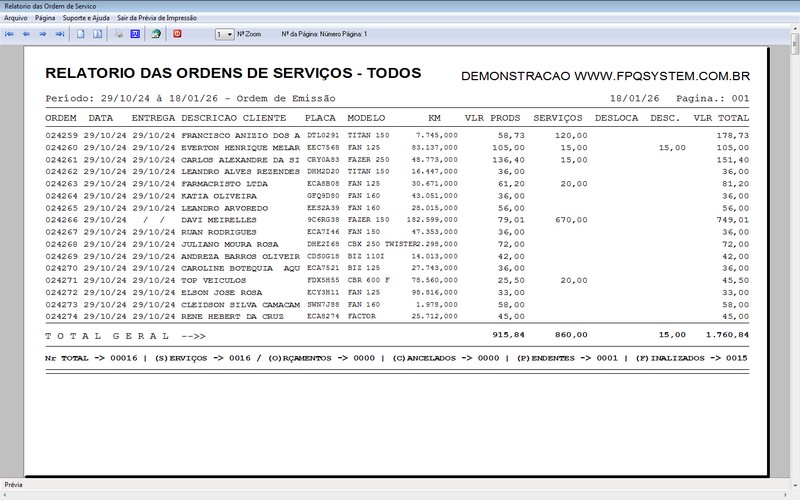Viewport: 800px width, 500px height.
Task: Open the Suporte e Ajuda menu
Action: tap(86, 18)
